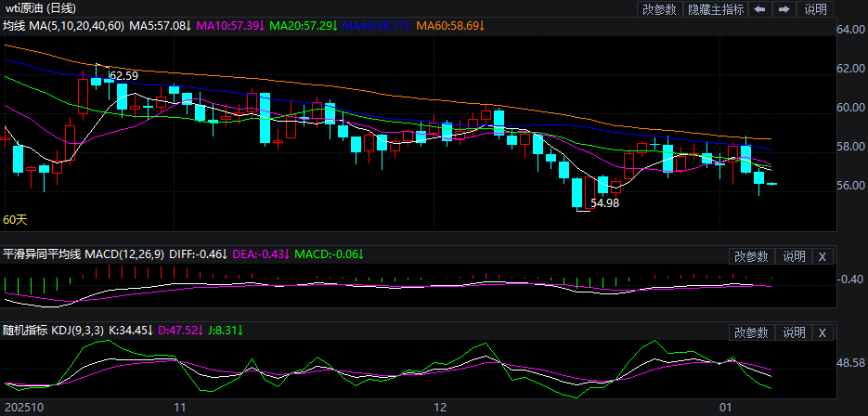Open MACD panel 说明 description
The image size is (868, 416).
794,256
